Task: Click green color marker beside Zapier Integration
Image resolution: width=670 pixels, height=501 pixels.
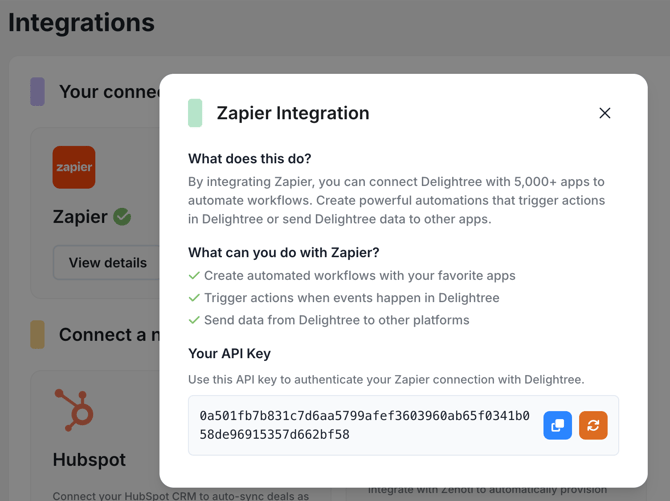Action: click(x=195, y=113)
